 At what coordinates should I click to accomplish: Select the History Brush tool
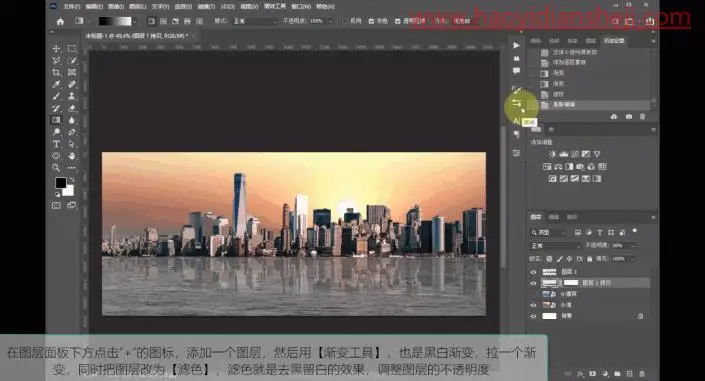[x=56, y=108]
